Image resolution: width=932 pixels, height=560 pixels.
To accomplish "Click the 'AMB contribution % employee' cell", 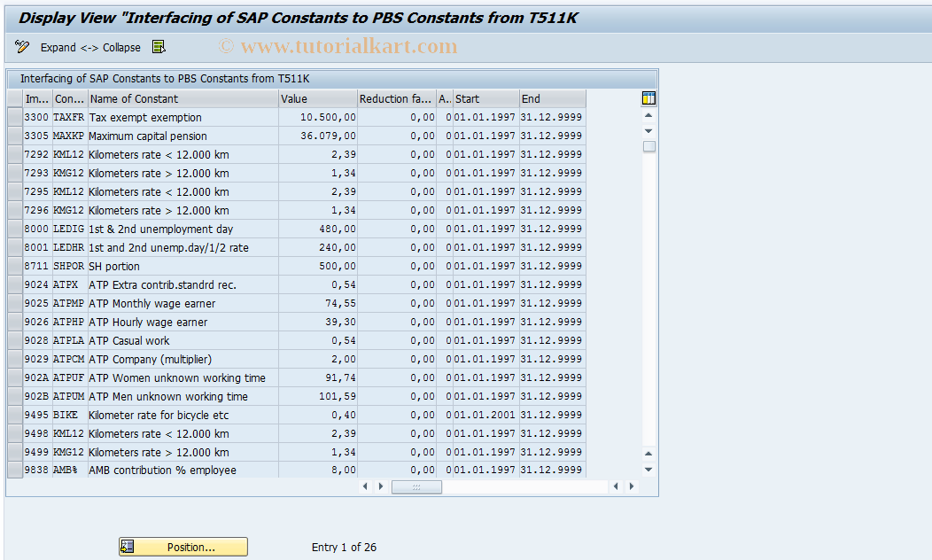I will 183,470.
